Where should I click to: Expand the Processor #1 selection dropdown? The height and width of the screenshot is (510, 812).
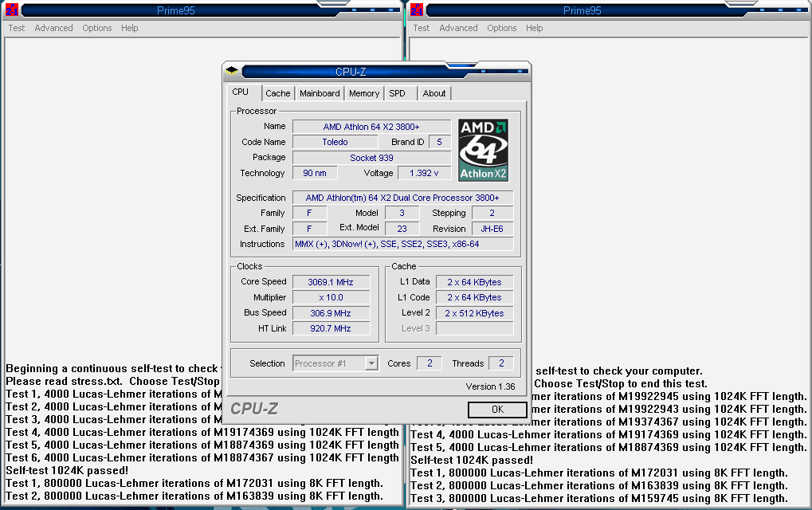(x=371, y=363)
